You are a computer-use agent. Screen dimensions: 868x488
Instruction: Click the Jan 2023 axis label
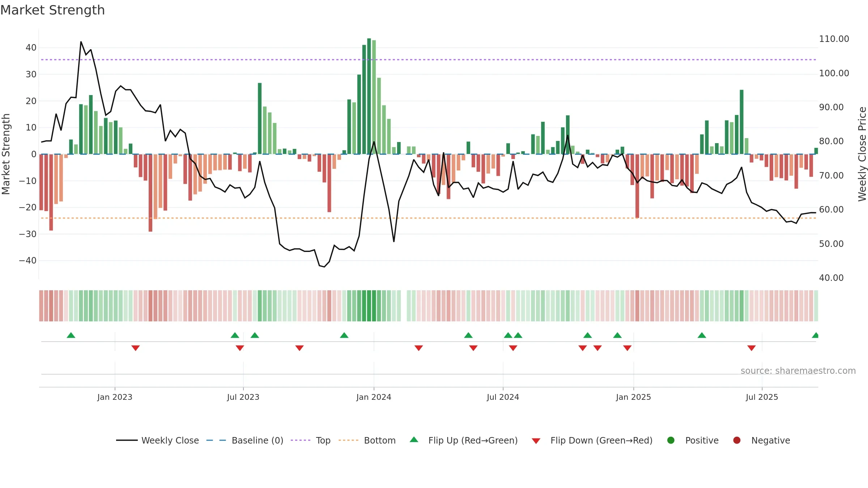[x=115, y=397]
